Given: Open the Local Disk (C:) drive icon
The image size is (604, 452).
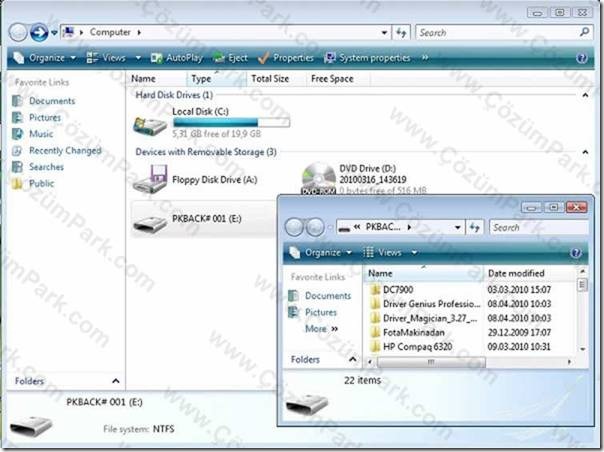Looking at the screenshot, I should [150, 125].
